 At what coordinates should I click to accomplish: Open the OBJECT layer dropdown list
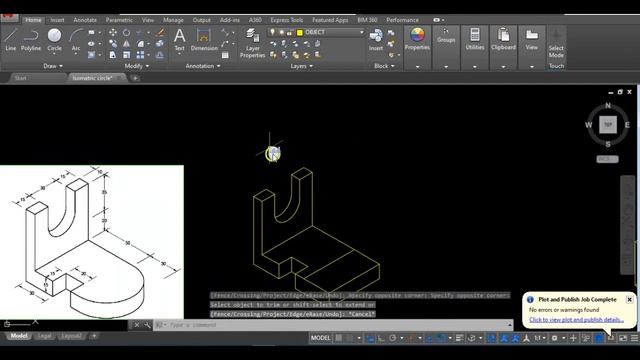tap(361, 32)
